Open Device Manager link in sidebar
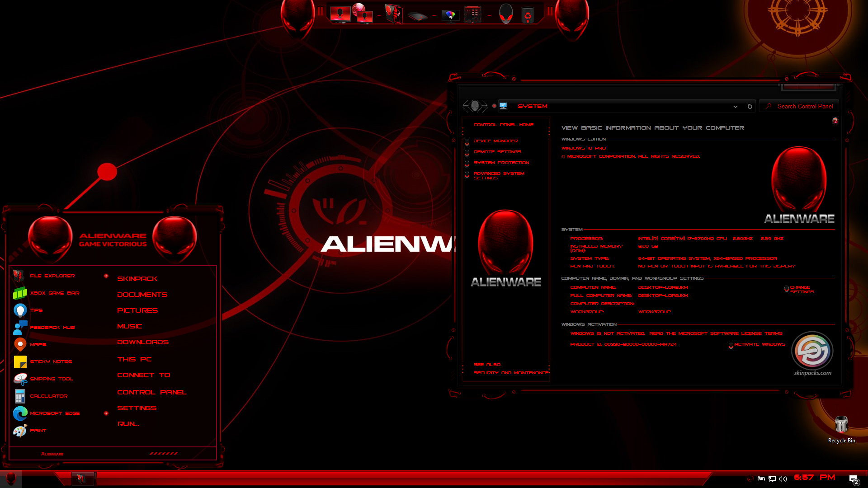The height and width of the screenshot is (488, 868). click(495, 141)
